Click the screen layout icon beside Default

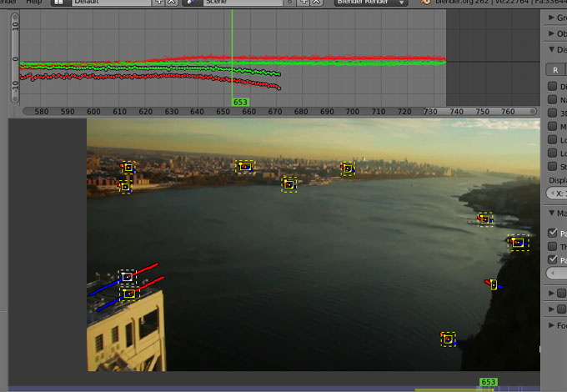[59, 3]
